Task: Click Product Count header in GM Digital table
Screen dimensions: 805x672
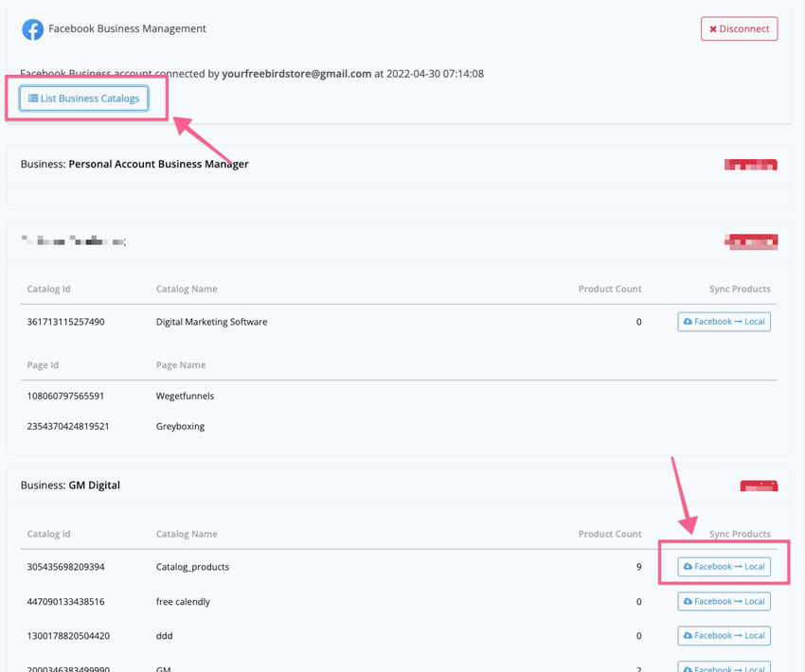Action: coord(609,534)
